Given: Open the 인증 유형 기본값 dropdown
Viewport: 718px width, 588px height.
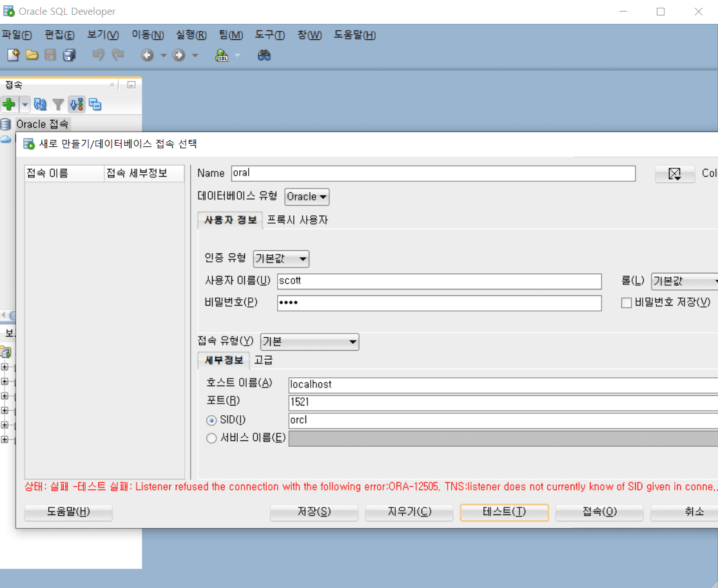Looking at the screenshot, I should coord(281,259).
